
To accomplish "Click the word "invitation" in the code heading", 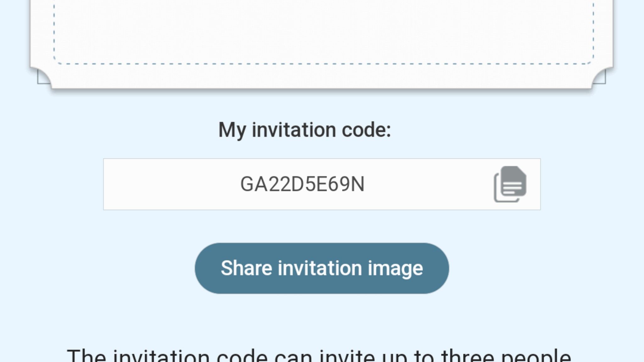I will pyautogui.click(x=294, y=130).
